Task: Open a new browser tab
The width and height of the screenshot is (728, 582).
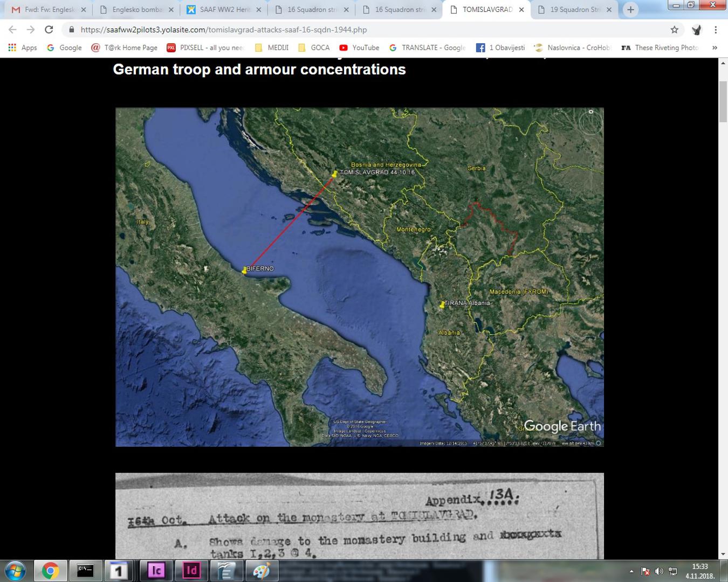Action: 630,10
